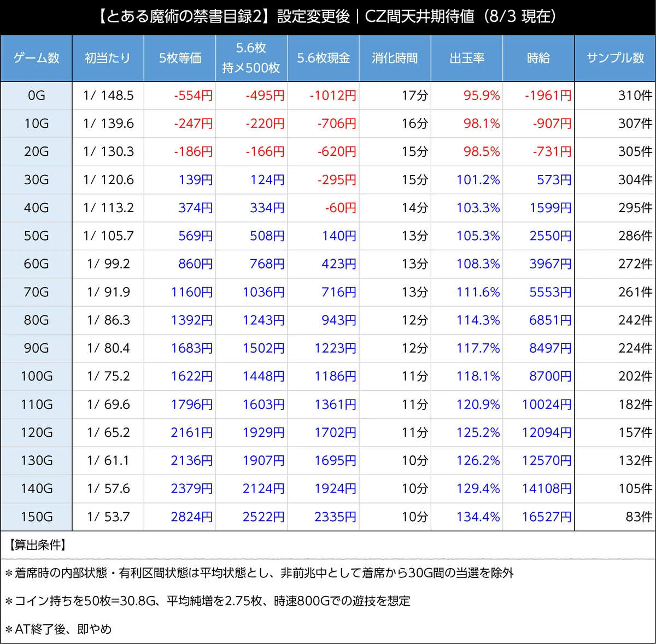Click the ゲーム数 column header
The height and width of the screenshot is (644, 656).
pyautogui.click(x=36, y=58)
